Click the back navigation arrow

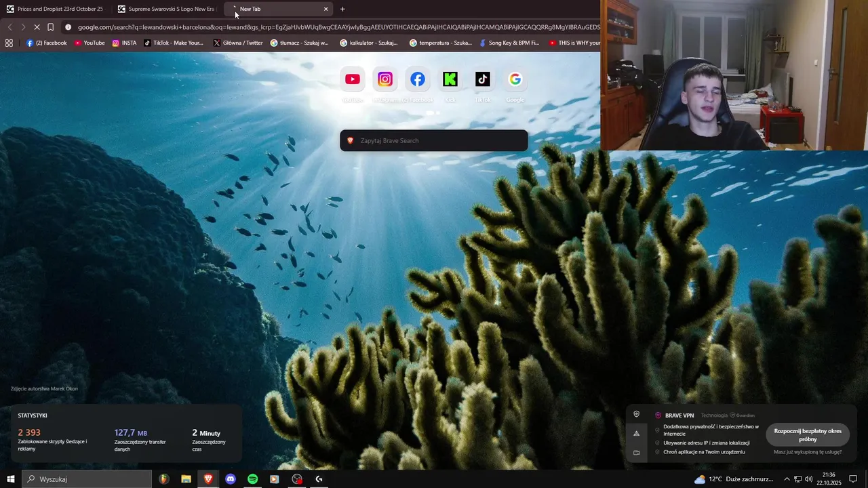point(9,27)
